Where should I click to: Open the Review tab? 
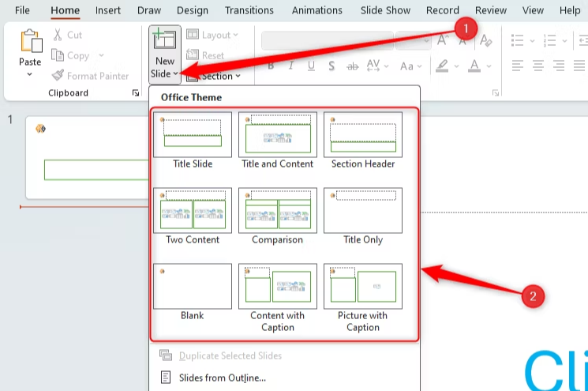490,10
